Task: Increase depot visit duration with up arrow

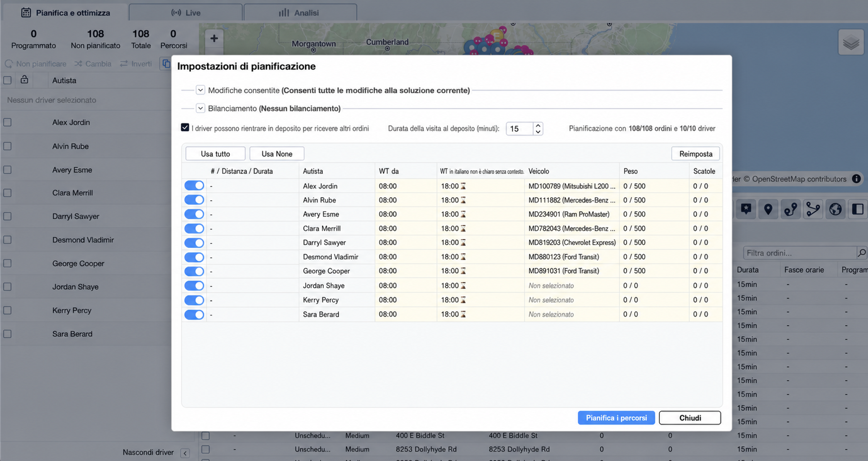Action: click(538, 125)
